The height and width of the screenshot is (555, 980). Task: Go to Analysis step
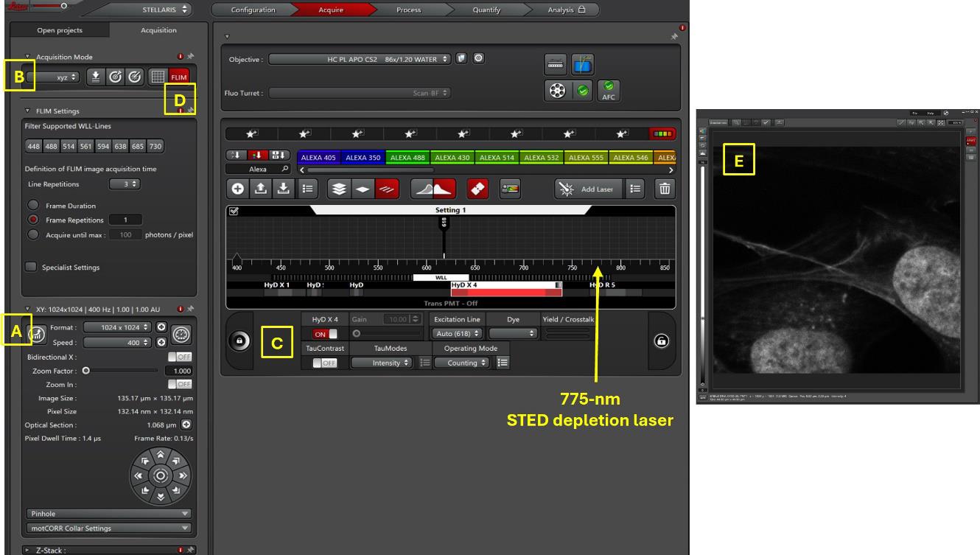coord(567,10)
